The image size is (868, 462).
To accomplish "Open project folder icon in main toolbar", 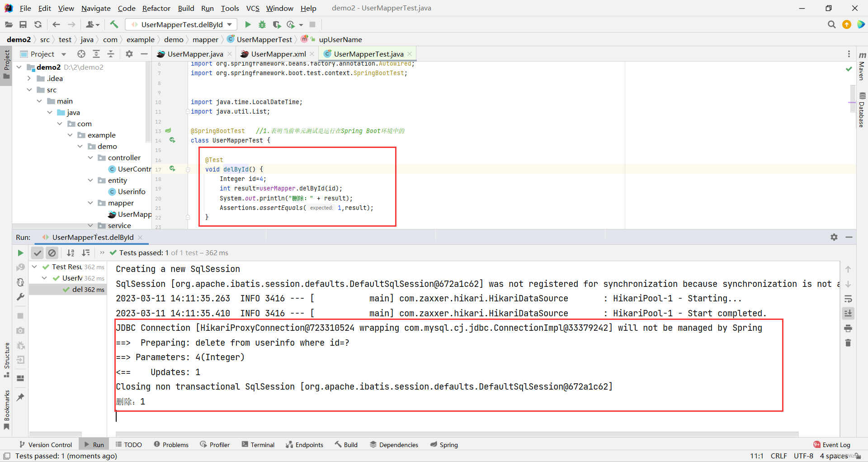I will coord(9,24).
